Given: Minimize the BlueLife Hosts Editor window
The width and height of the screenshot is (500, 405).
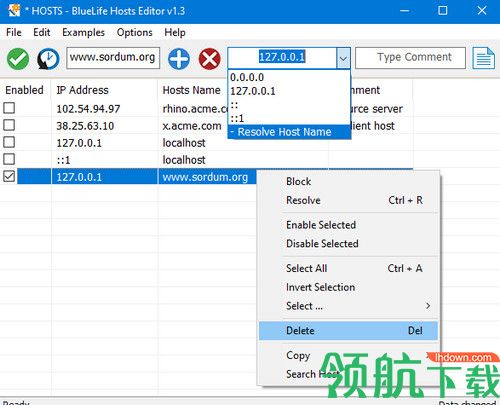Looking at the screenshot, I should tap(404, 11).
